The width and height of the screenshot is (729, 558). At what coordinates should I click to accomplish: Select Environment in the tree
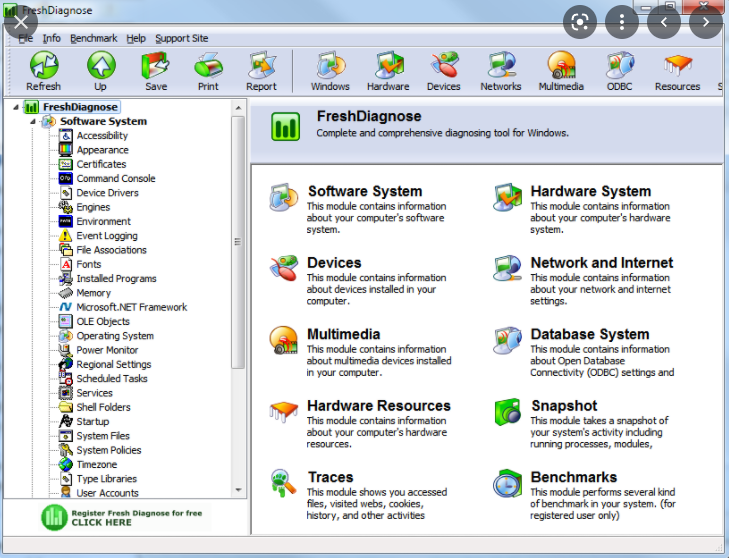tap(104, 222)
